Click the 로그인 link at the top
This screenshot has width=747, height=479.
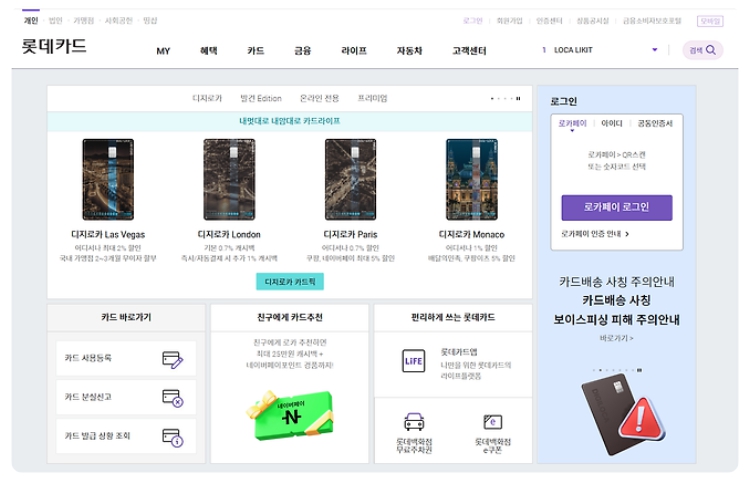click(x=473, y=21)
